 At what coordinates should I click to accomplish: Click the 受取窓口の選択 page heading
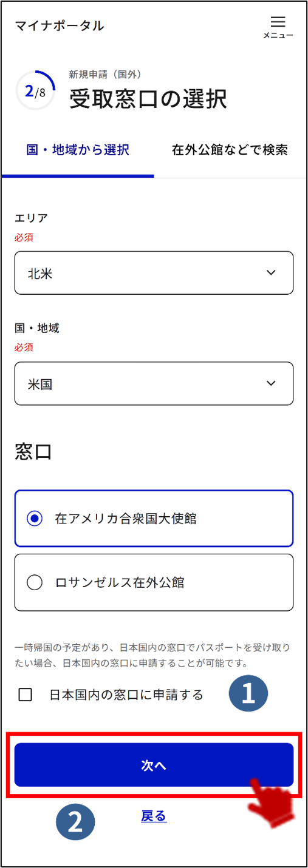pyautogui.click(x=148, y=99)
